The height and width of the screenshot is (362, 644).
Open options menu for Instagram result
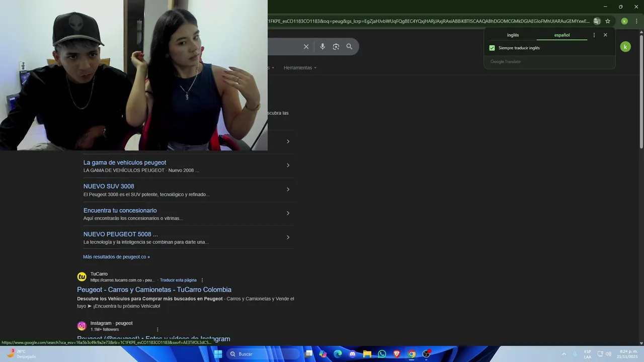(157, 330)
